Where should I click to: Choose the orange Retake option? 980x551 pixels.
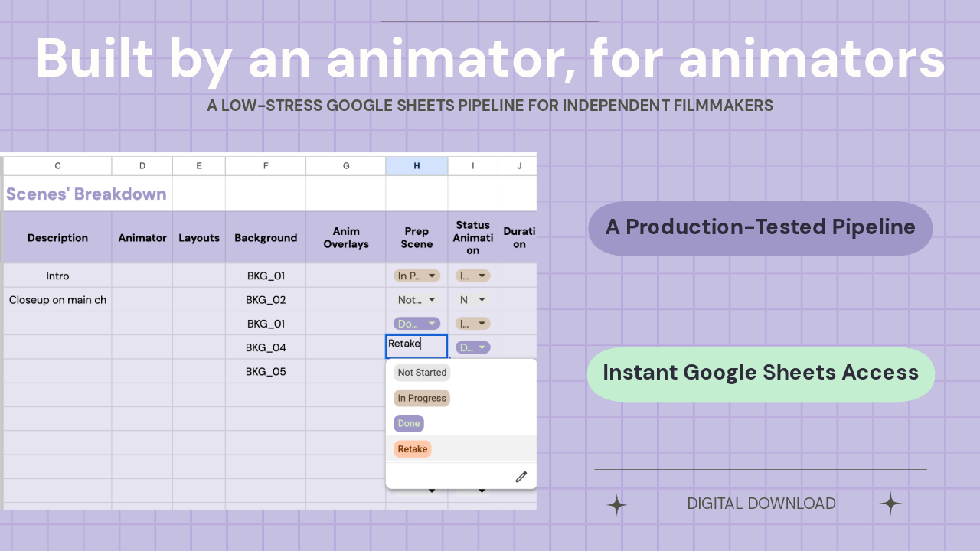pyautogui.click(x=413, y=449)
